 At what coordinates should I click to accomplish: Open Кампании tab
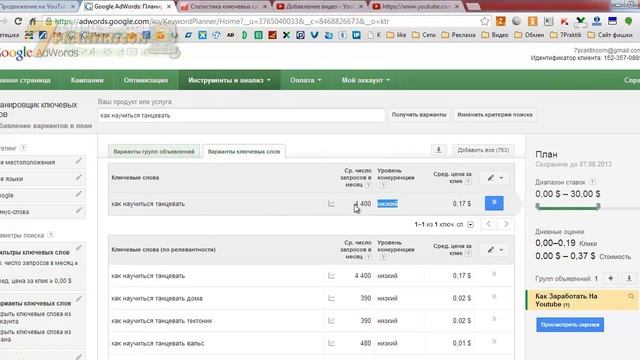(87, 80)
